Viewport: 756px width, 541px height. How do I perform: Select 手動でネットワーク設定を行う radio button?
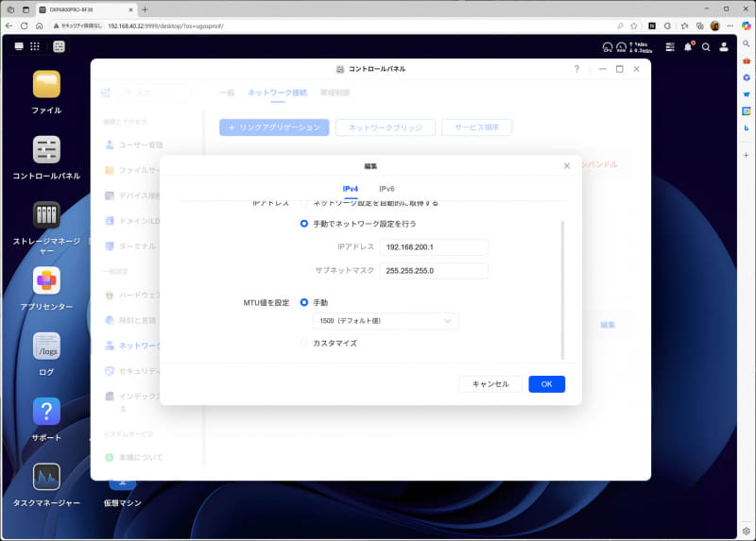coord(304,224)
